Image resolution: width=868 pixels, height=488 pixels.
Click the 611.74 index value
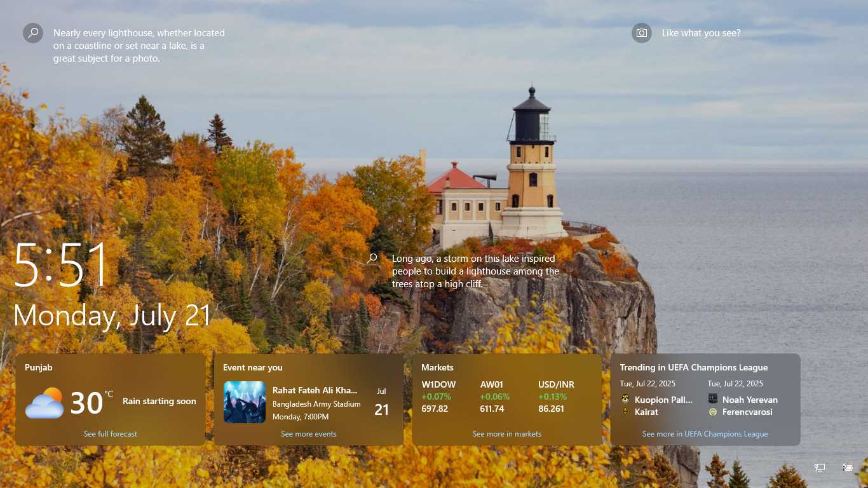click(492, 409)
